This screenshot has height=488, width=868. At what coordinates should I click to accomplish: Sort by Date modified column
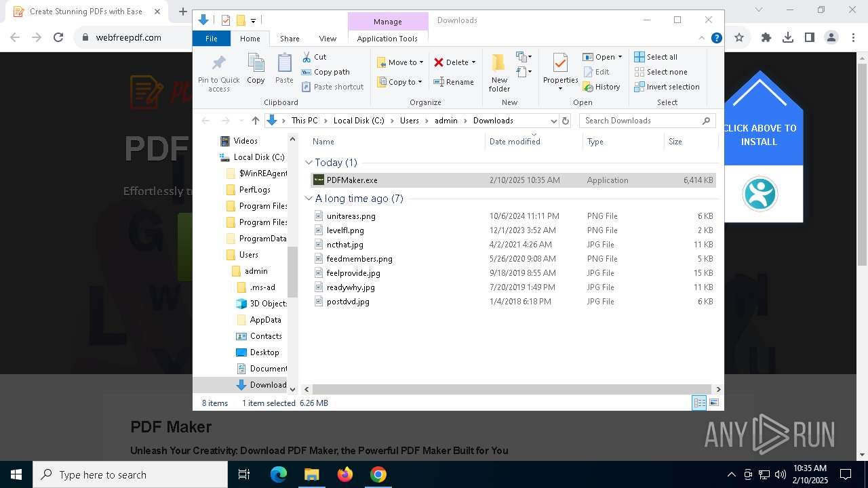(534, 142)
